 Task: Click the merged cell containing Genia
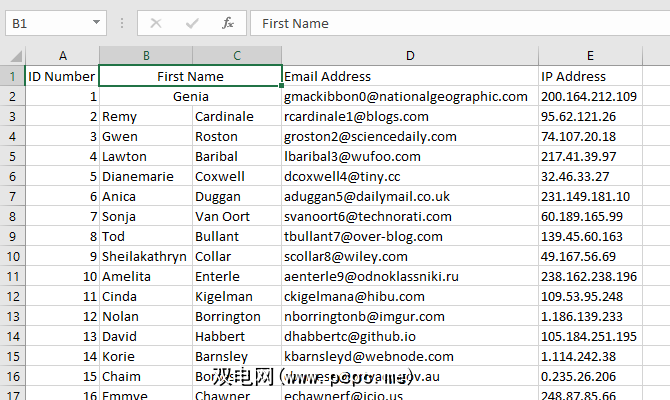(191, 96)
